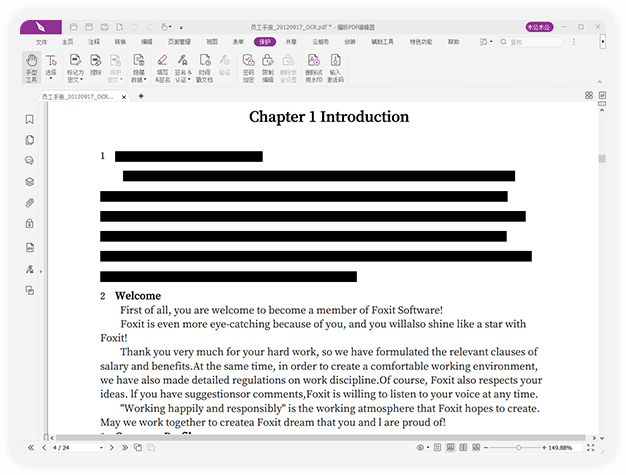Image resolution: width=626 pixels, height=475 pixels.
Task: Click the new document icon in quick toolbar
Action: tap(119, 27)
